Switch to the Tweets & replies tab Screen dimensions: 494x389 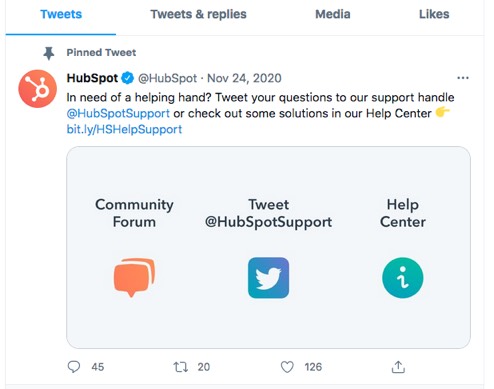click(x=198, y=14)
